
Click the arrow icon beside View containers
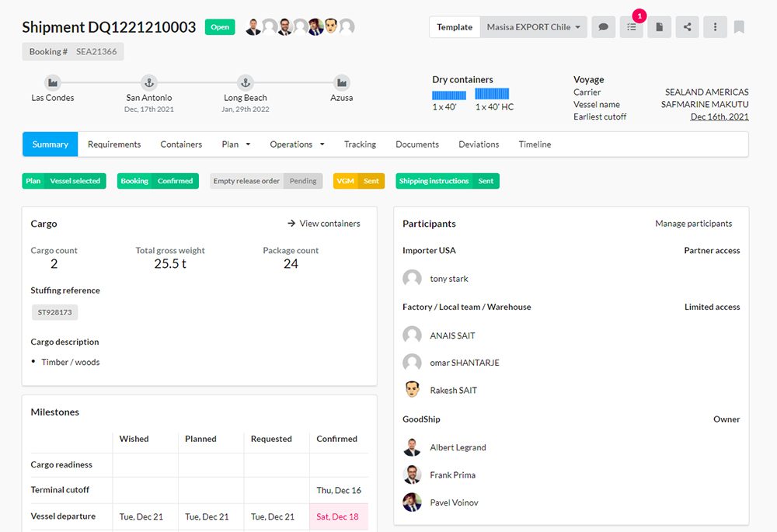click(x=291, y=224)
